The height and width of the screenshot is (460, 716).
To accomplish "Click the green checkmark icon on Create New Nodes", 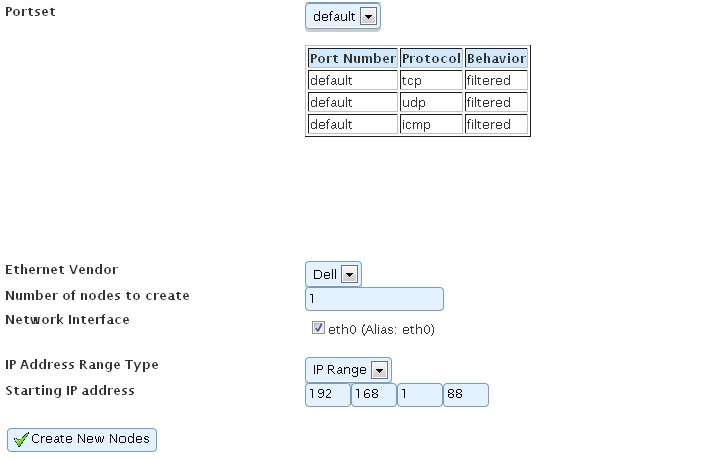I will [21, 440].
